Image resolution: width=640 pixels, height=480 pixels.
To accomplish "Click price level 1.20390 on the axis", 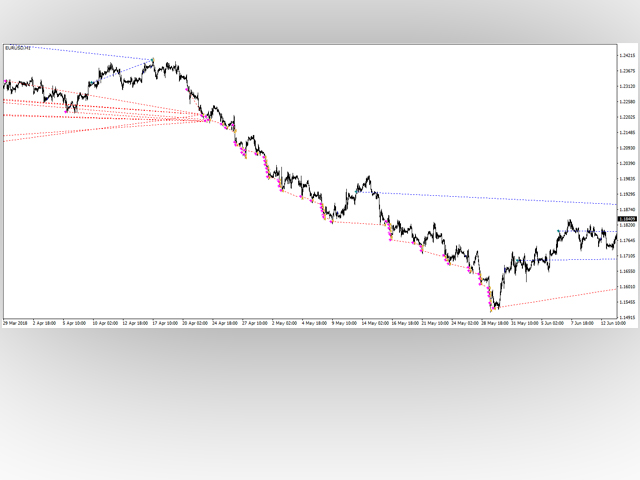I will coord(627,163).
